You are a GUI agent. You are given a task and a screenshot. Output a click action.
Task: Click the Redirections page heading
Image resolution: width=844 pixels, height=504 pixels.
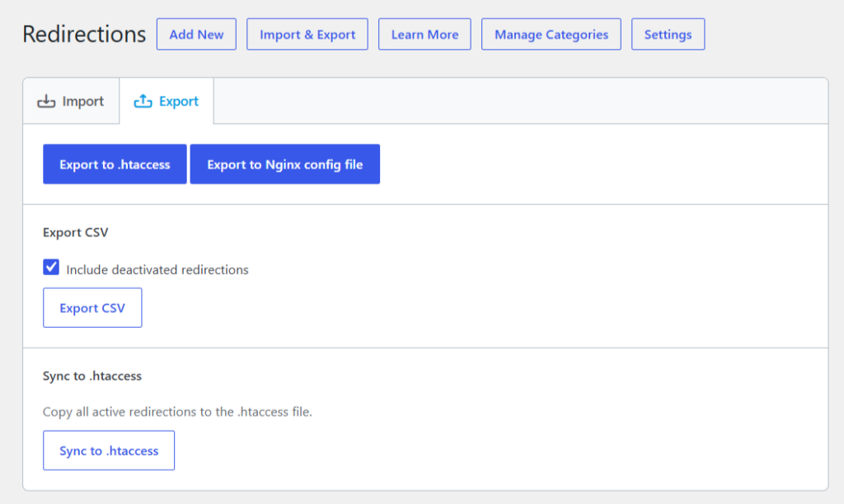point(84,34)
